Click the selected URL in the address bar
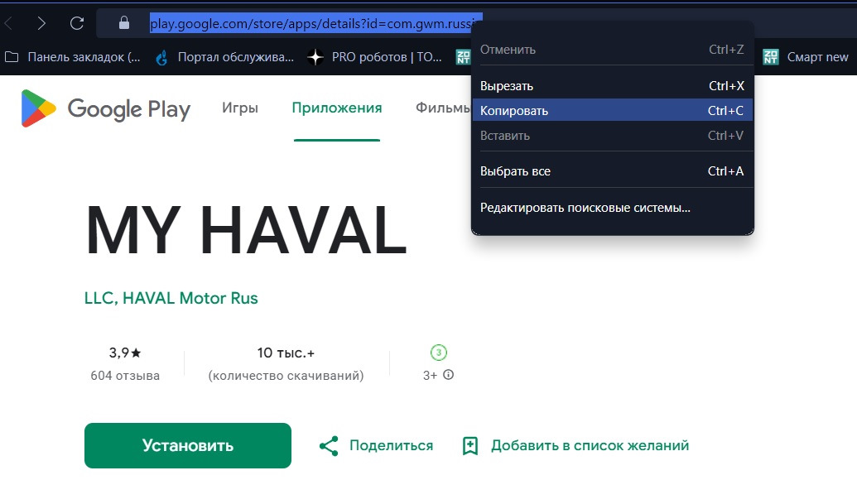Viewport: 857px width, 504px height. pos(316,23)
